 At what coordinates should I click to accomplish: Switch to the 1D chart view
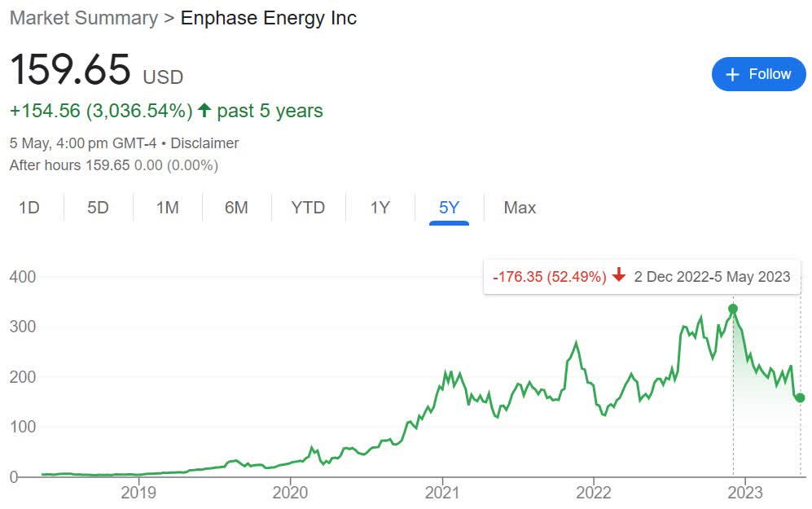(x=29, y=208)
